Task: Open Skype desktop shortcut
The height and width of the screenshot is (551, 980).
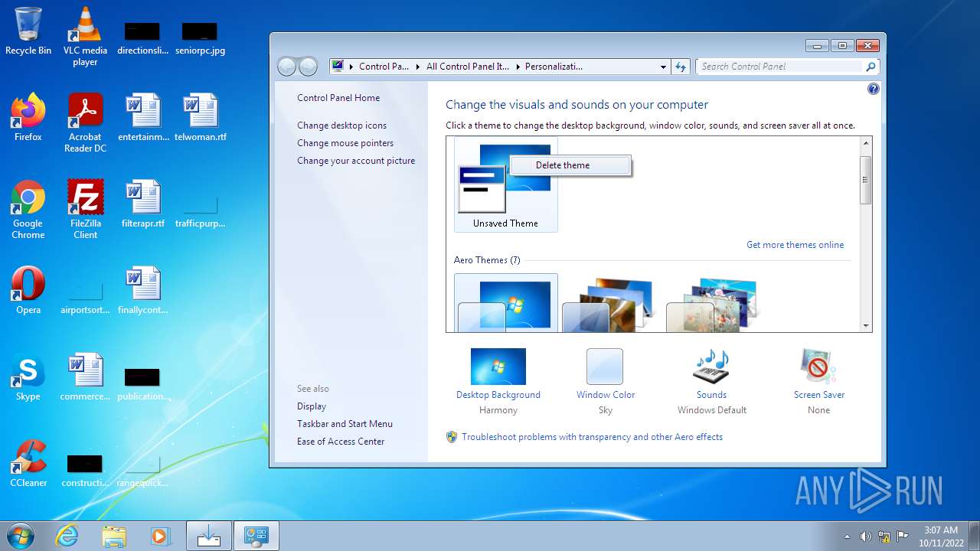Action: pos(28,377)
